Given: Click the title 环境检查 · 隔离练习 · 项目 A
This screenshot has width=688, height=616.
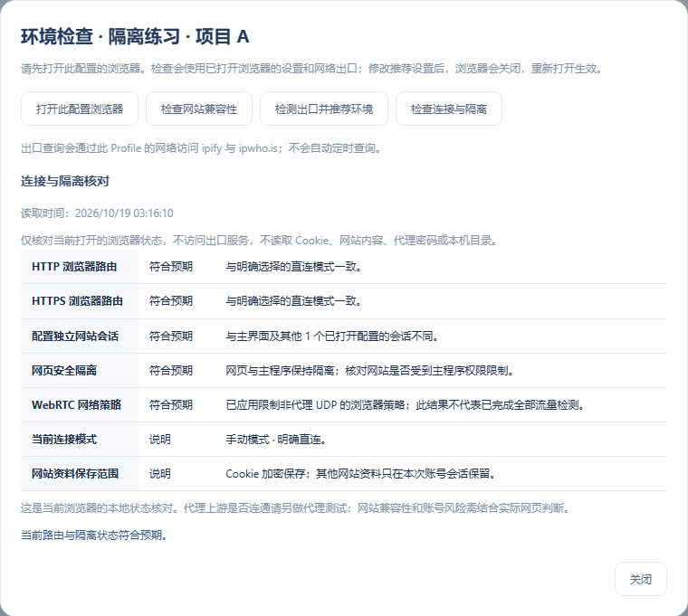Looking at the screenshot, I should point(135,36).
